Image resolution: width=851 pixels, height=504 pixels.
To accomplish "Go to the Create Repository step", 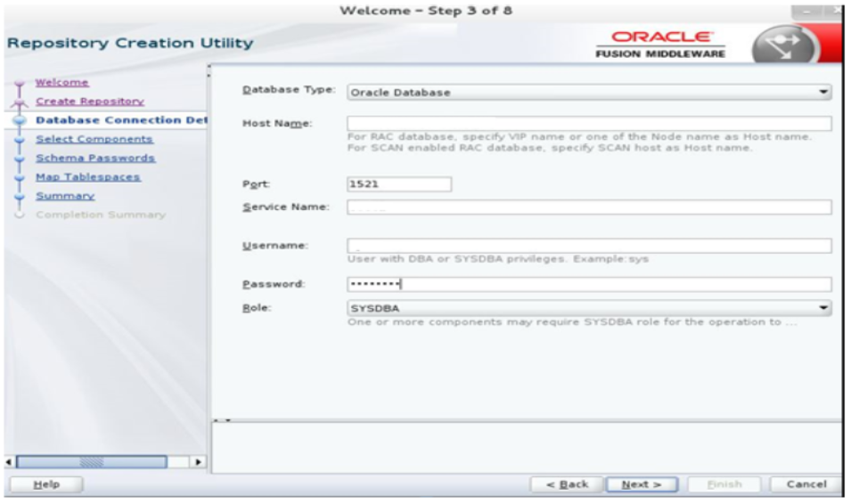I will (x=89, y=102).
